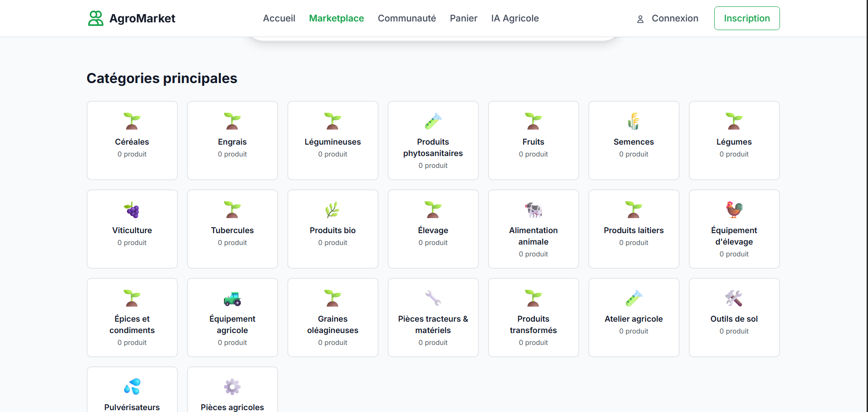Open the Graines oléagineuses title
The height and width of the screenshot is (412, 868).
333,324
